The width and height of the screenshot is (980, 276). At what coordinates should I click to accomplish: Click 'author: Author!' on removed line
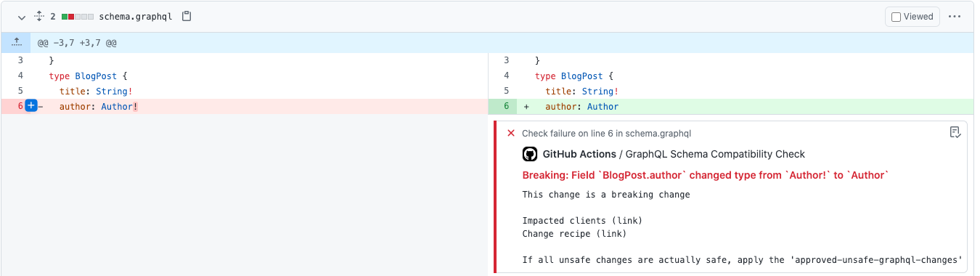(x=99, y=106)
